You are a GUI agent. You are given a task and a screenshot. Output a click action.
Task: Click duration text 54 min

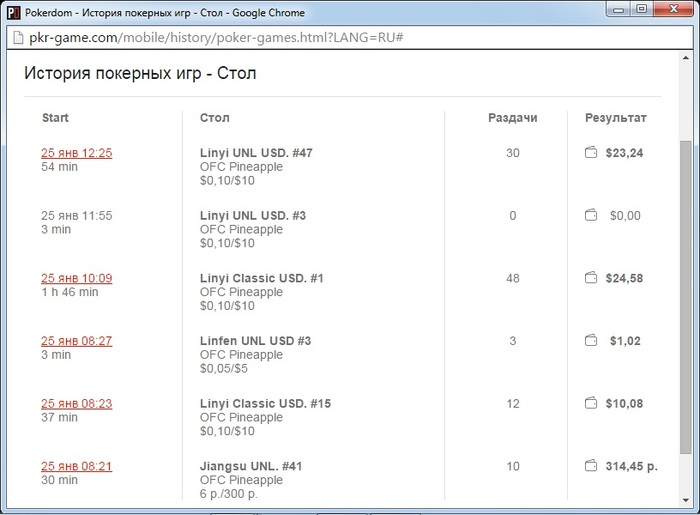point(59,167)
